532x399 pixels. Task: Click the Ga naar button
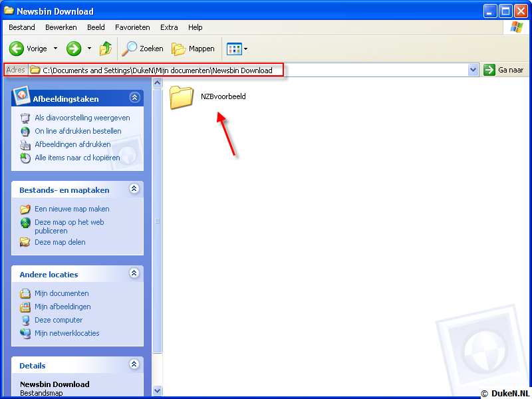point(504,70)
